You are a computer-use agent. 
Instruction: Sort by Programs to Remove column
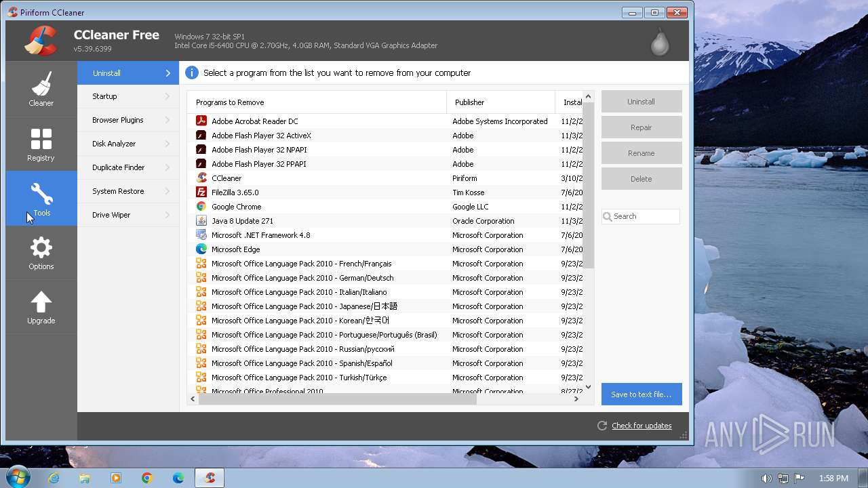[x=317, y=102]
